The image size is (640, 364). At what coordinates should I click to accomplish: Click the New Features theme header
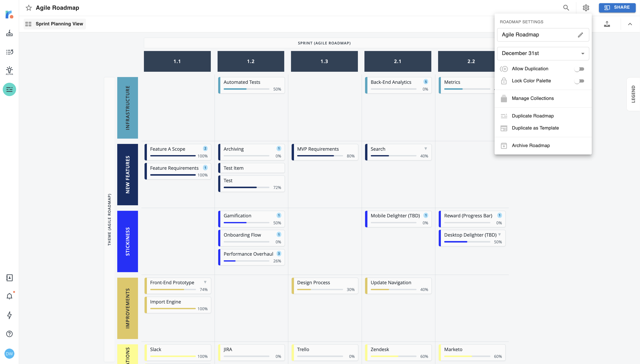point(127,175)
